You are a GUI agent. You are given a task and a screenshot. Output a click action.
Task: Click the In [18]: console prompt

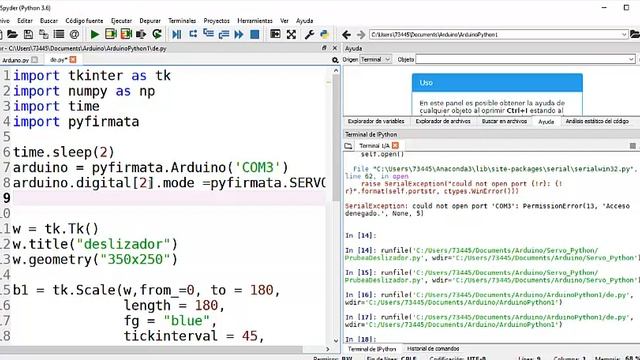[360, 339]
